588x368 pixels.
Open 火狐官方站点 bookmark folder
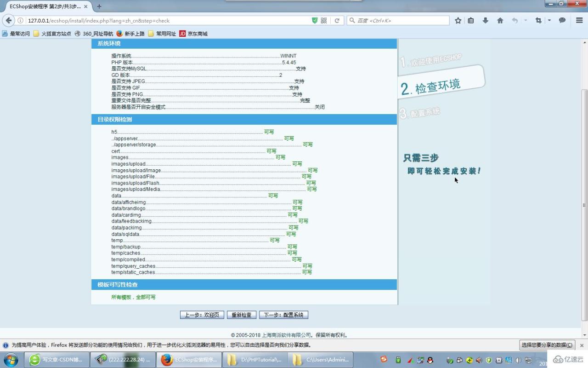coord(52,34)
